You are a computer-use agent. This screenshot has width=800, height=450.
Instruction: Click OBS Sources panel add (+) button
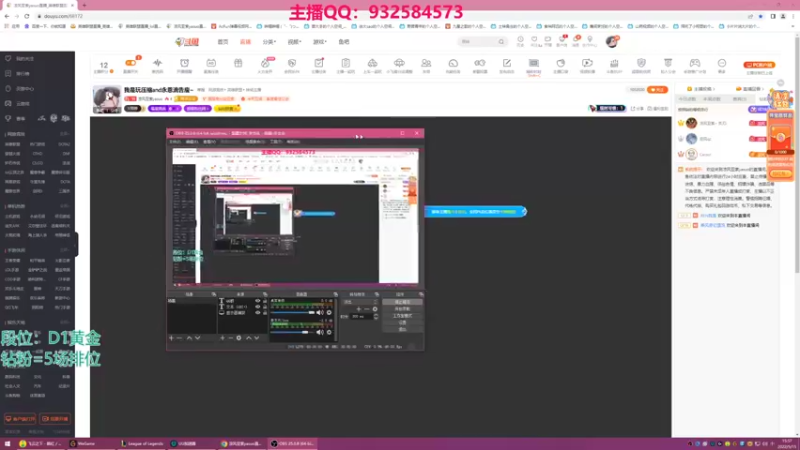click(x=222, y=338)
